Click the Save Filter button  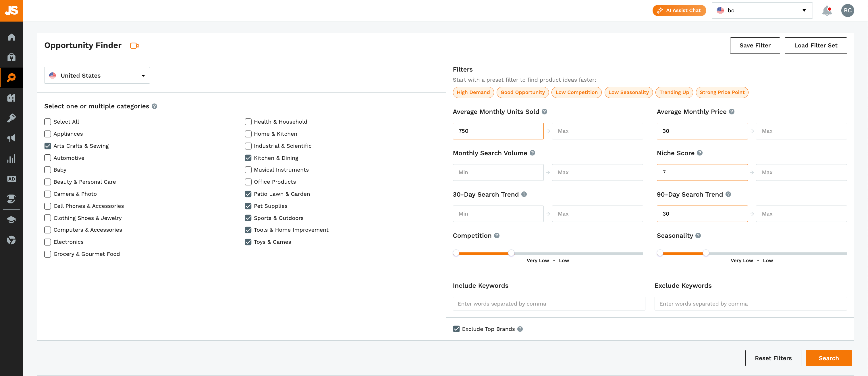pyautogui.click(x=755, y=45)
